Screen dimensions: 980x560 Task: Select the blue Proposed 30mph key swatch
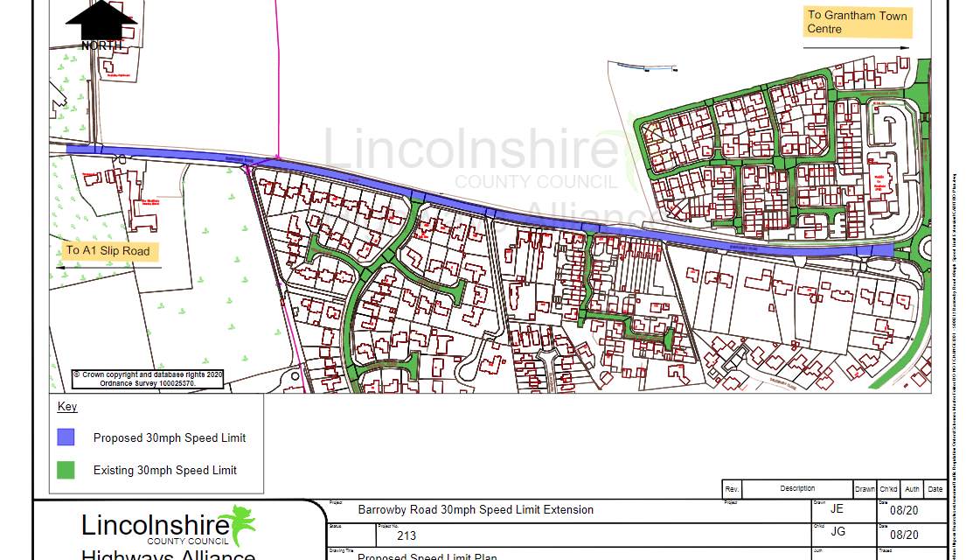[66, 437]
